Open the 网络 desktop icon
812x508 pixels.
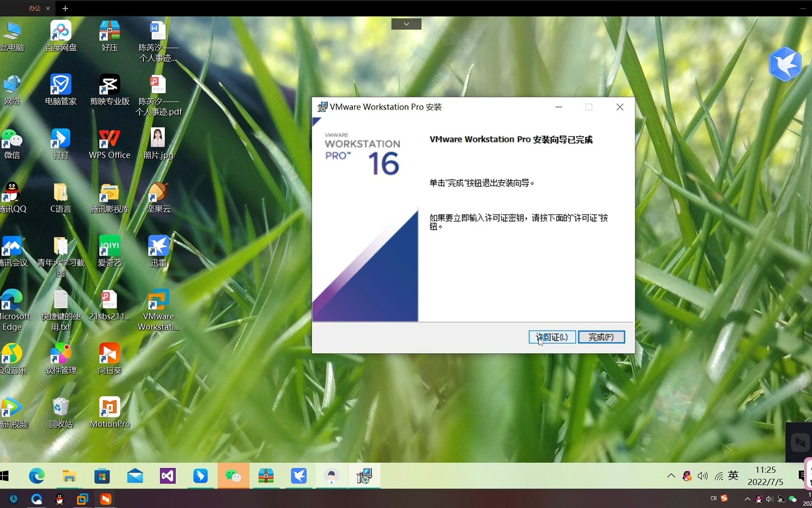coord(12,90)
